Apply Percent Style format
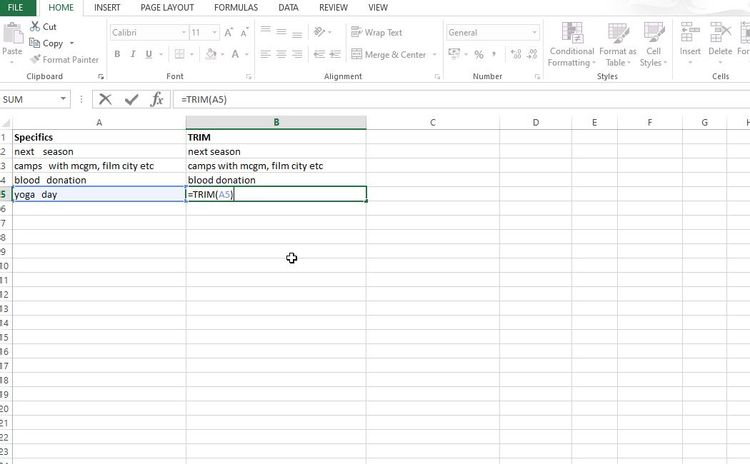Screen dimensions: 750x464 point(479,55)
